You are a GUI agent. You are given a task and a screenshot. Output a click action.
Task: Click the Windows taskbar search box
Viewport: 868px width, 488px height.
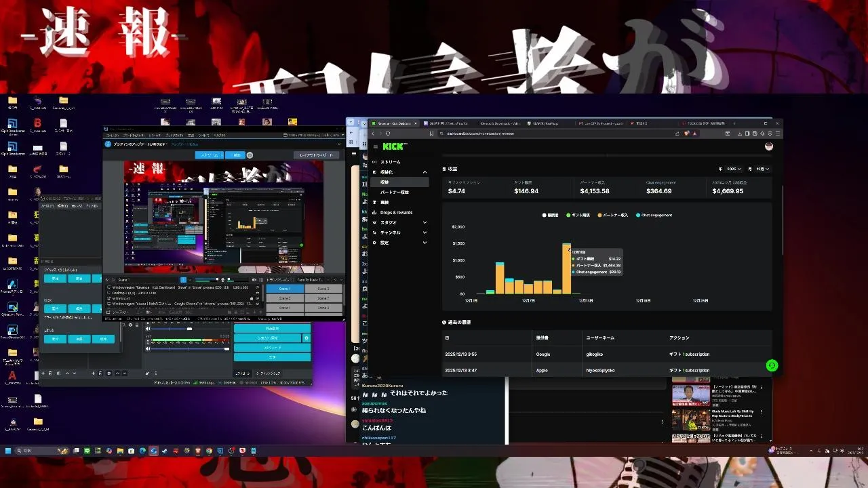click(43, 451)
